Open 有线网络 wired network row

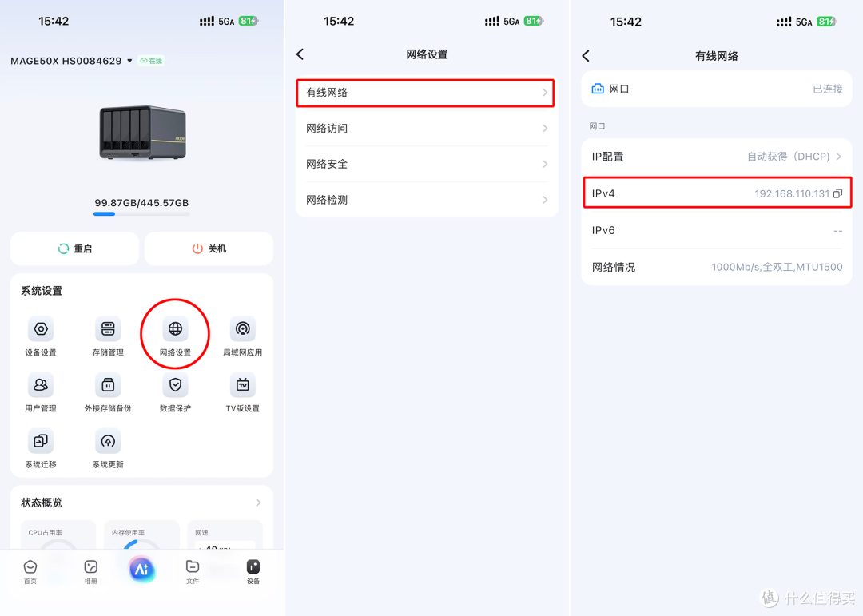(x=425, y=93)
